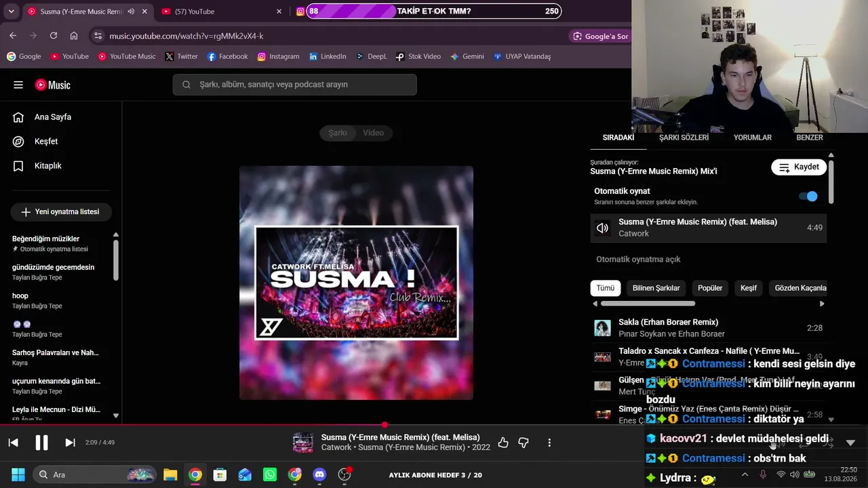Open Discord from the taskbar

click(x=319, y=474)
